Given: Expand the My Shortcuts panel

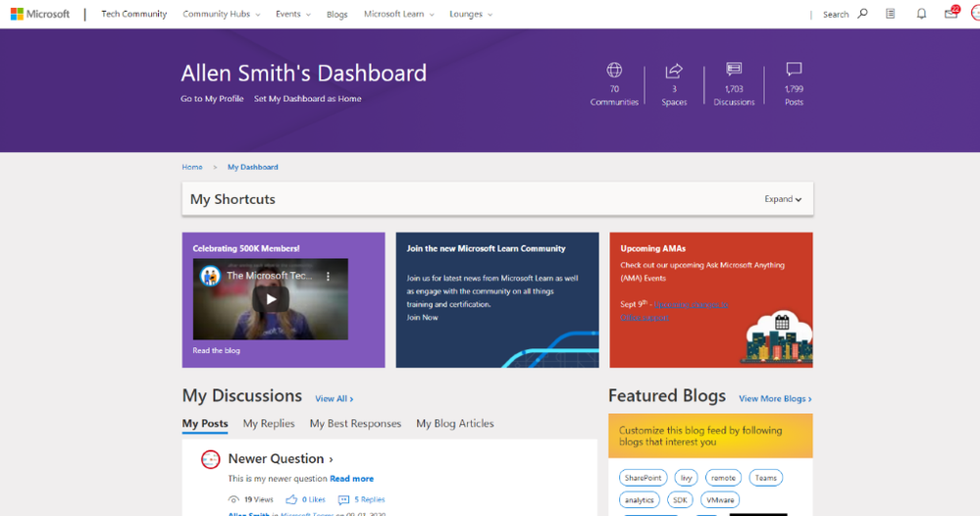Looking at the screenshot, I should tap(783, 199).
